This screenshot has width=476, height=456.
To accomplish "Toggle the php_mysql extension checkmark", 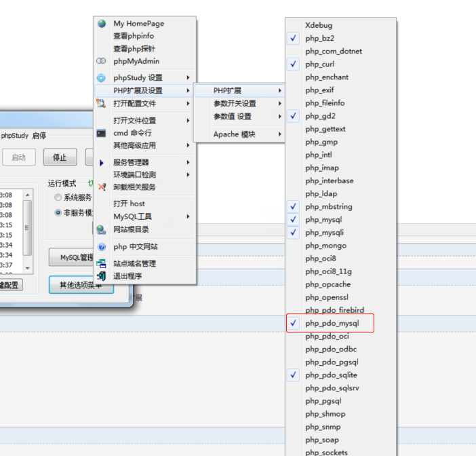I will coord(293,220).
